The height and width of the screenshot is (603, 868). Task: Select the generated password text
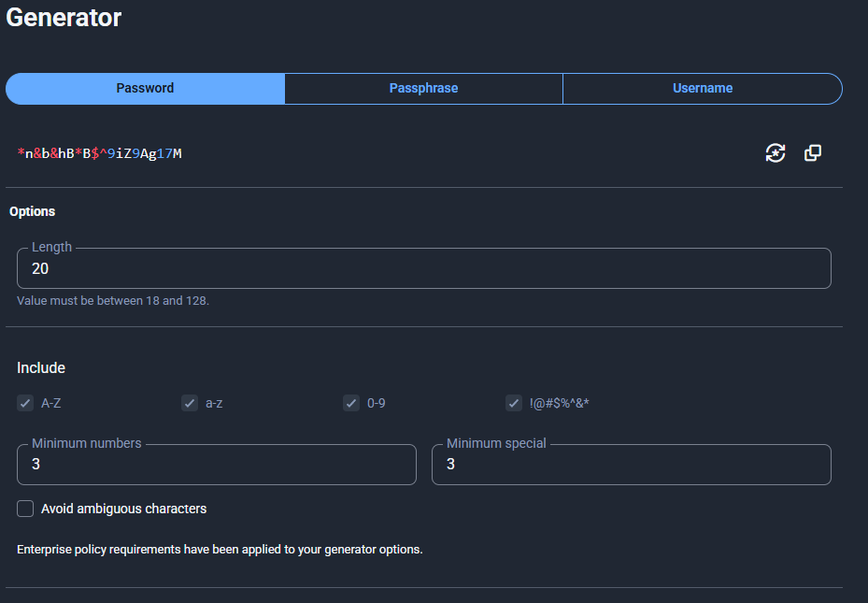point(100,153)
